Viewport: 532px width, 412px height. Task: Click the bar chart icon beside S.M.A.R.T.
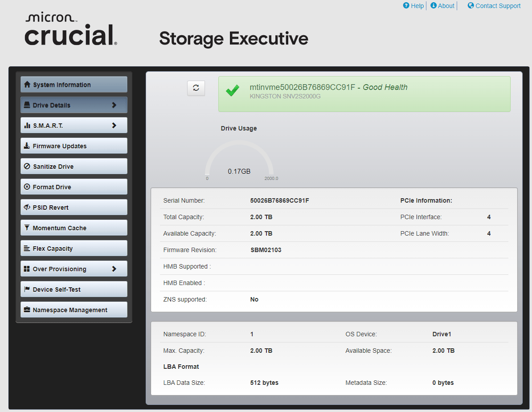point(27,126)
